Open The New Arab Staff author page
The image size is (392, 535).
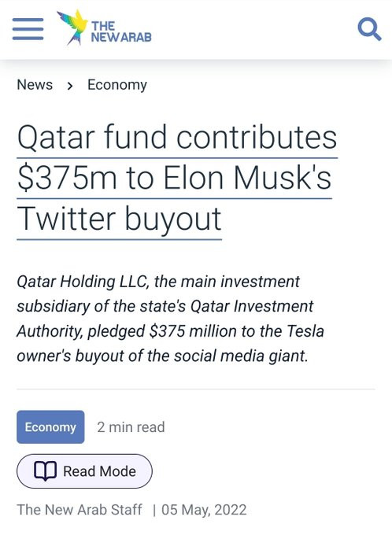[x=80, y=510]
